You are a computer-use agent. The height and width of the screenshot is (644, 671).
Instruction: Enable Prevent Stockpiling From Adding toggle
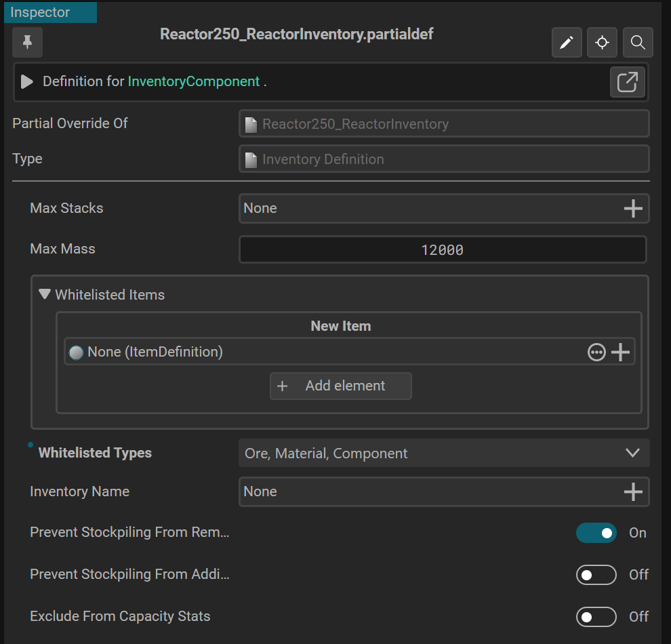[x=596, y=575]
